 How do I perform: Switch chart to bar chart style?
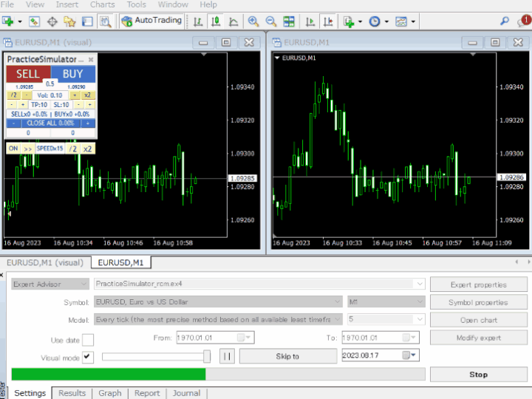point(198,21)
